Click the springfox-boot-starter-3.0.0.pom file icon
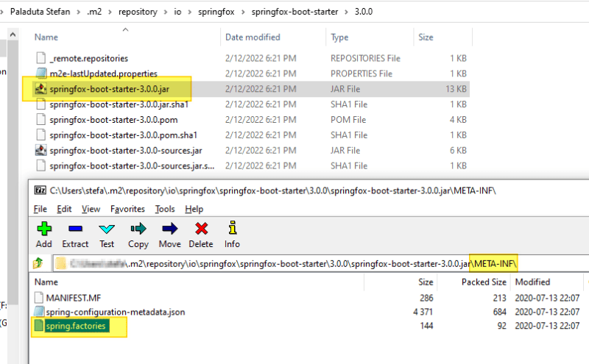Image resolution: width=589 pixels, height=364 pixels. pyautogui.click(x=41, y=120)
